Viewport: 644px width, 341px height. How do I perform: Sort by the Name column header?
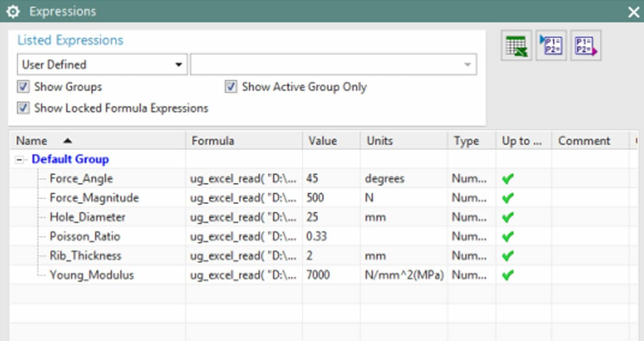pyautogui.click(x=32, y=141)
